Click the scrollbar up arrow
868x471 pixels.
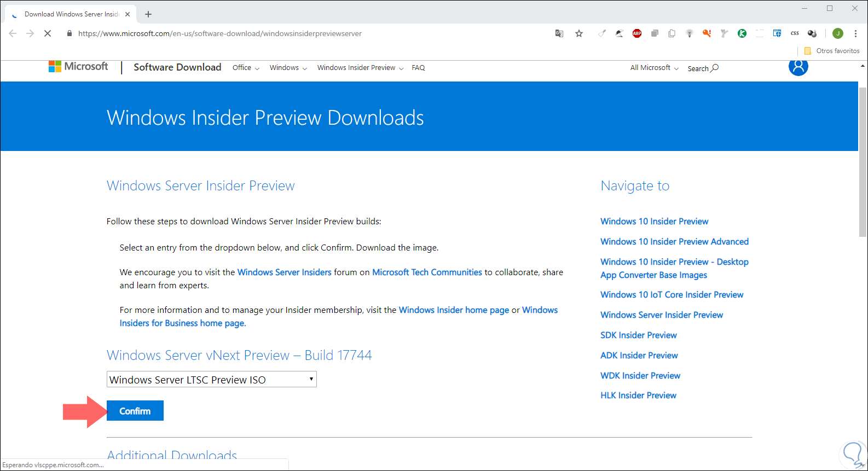[x=863, y=66]
